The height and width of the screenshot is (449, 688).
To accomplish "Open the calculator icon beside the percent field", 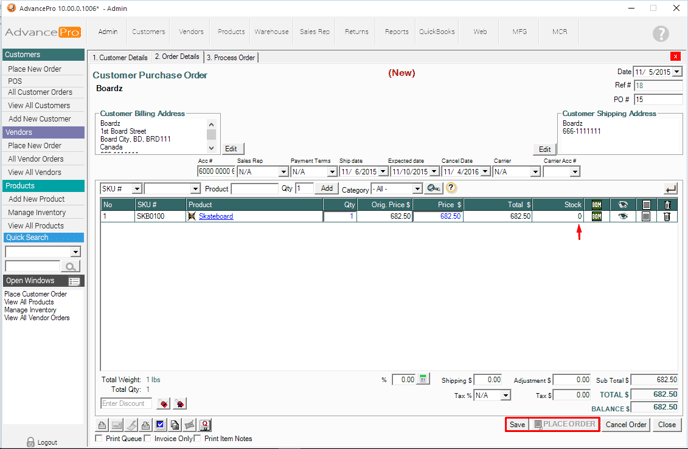I will coord(424,380).
